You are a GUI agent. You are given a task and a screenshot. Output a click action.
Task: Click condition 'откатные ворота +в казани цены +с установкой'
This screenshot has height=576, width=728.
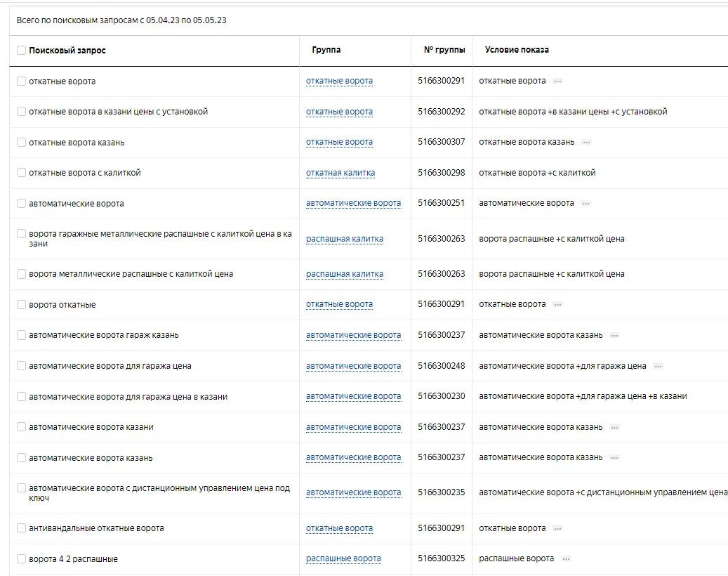pyautogui.click(x=573, y=112)
